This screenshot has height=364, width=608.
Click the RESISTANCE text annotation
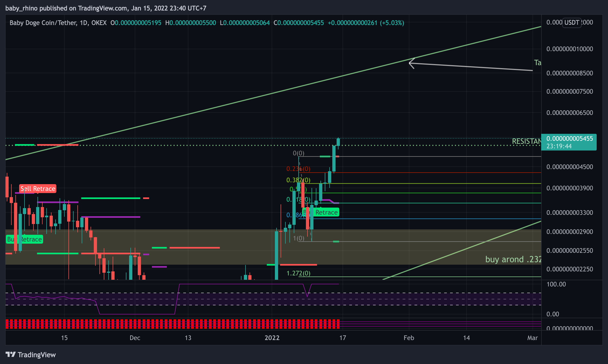(527, 141)
